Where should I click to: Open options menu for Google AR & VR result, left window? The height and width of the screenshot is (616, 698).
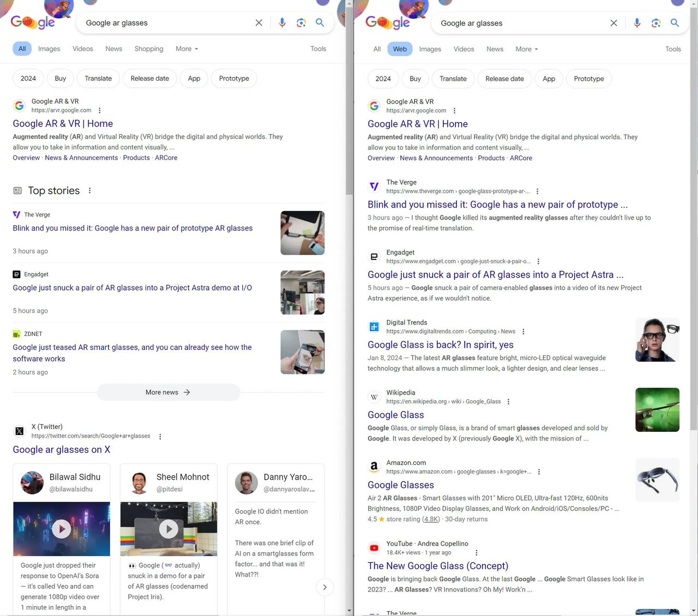coord(99,110)
